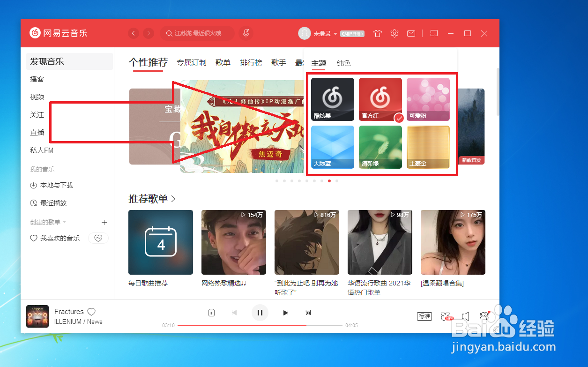Click the 每日歌曲推荐 title text

point(148,283)
